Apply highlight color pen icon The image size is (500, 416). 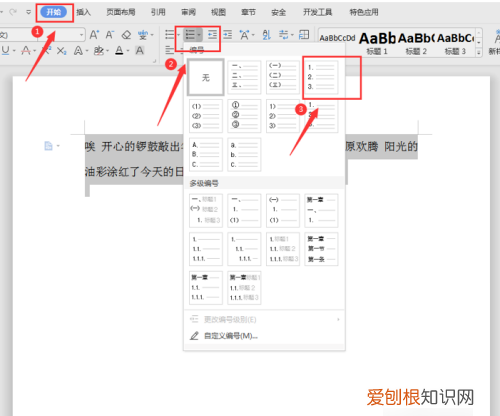[x=98, y=51]
